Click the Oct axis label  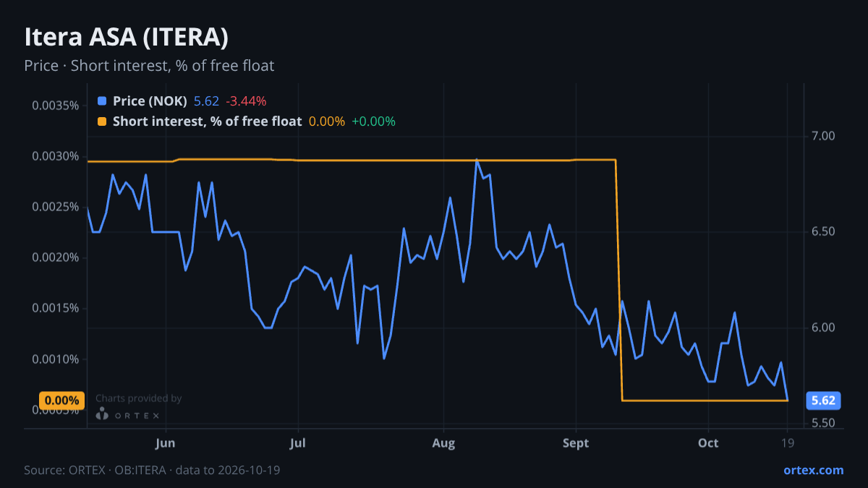tap(708, 443)
